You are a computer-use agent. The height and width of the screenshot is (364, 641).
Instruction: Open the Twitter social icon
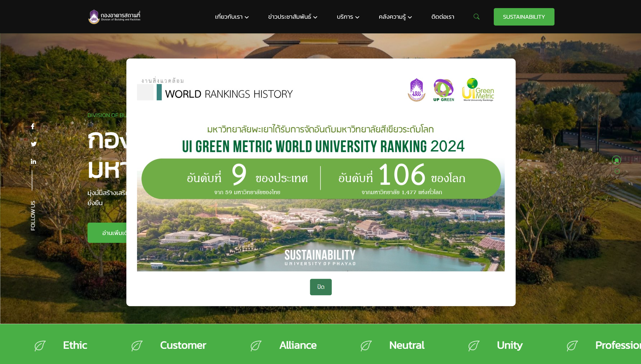tap(33, 144)
